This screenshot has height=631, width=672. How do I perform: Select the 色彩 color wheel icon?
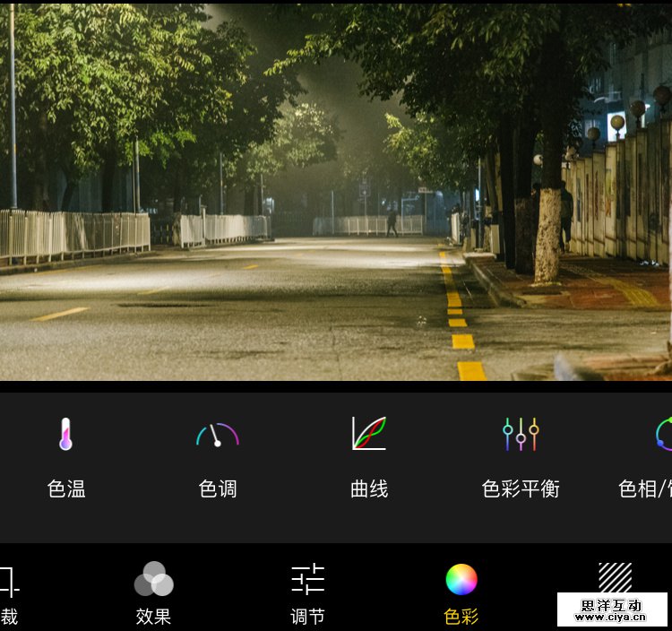point(461,579)
